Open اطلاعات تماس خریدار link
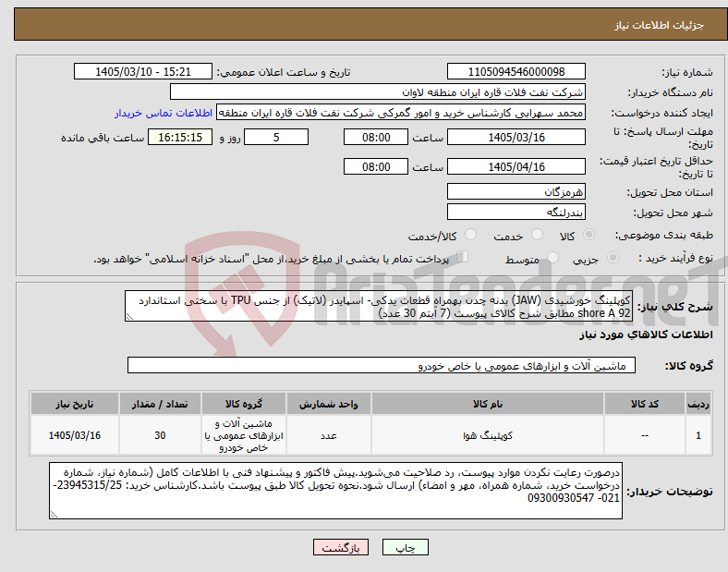728x572 pixels. tap(164, 113)
